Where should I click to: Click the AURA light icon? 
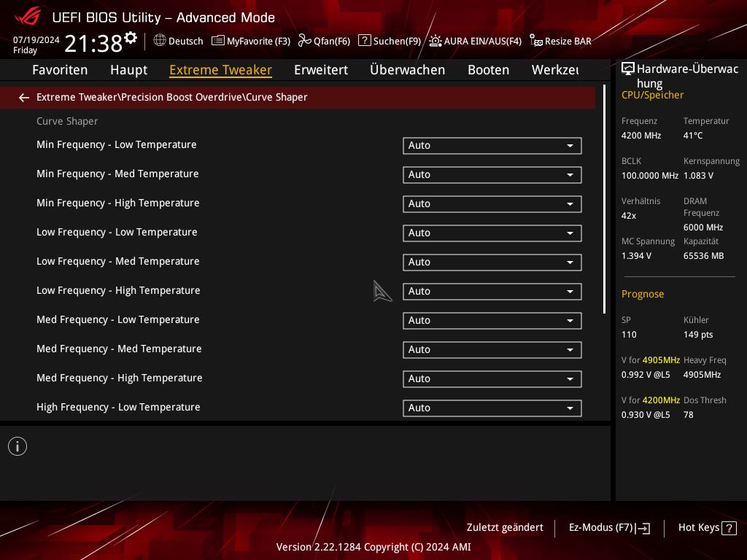[436, 41]
